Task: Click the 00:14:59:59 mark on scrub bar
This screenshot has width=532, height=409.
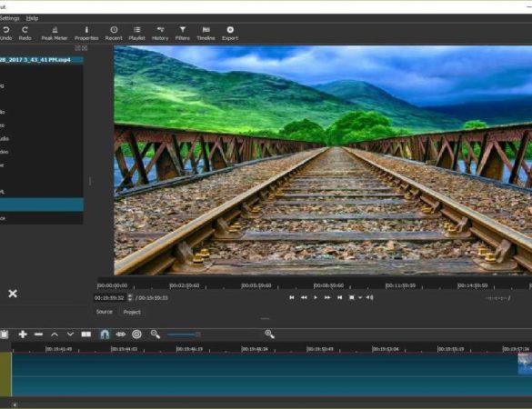Action: pyautogui.click(x=473, y=285)
